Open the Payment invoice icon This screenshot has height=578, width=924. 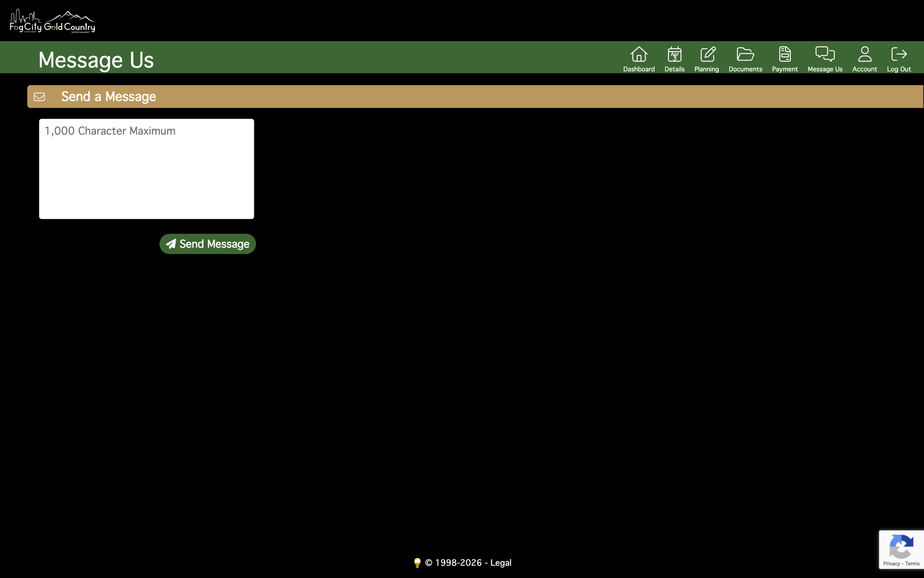coord(785,54)
